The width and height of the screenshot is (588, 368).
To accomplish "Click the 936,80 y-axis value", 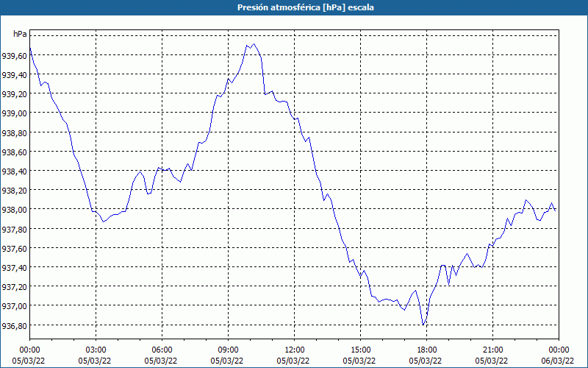I will pyautogui.click(x=14, y=325).
